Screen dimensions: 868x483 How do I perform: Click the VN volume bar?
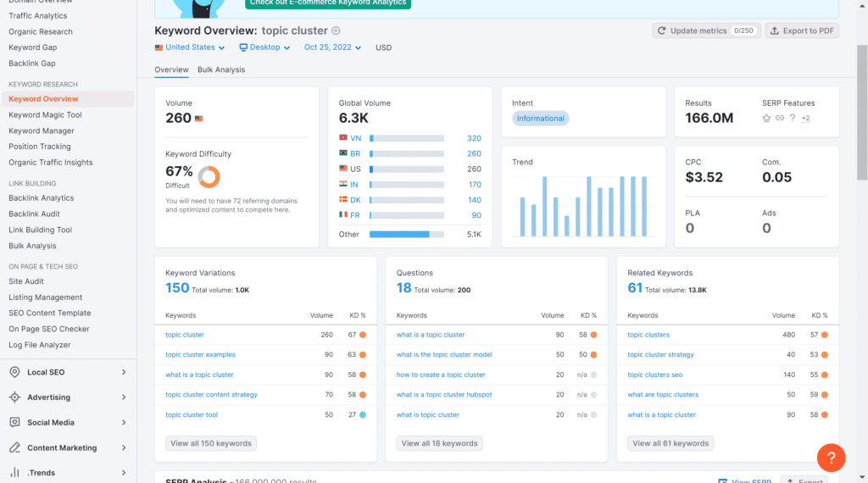407,138
